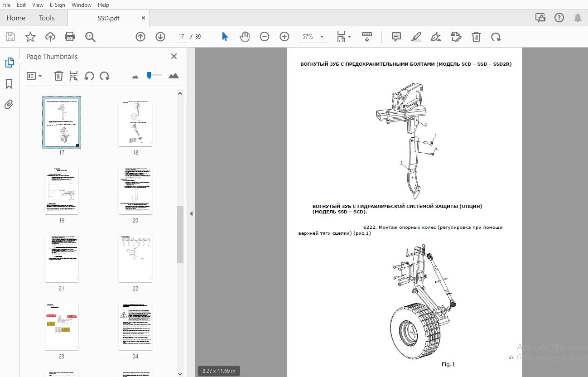Switch to the Home tab

(16, 18)
